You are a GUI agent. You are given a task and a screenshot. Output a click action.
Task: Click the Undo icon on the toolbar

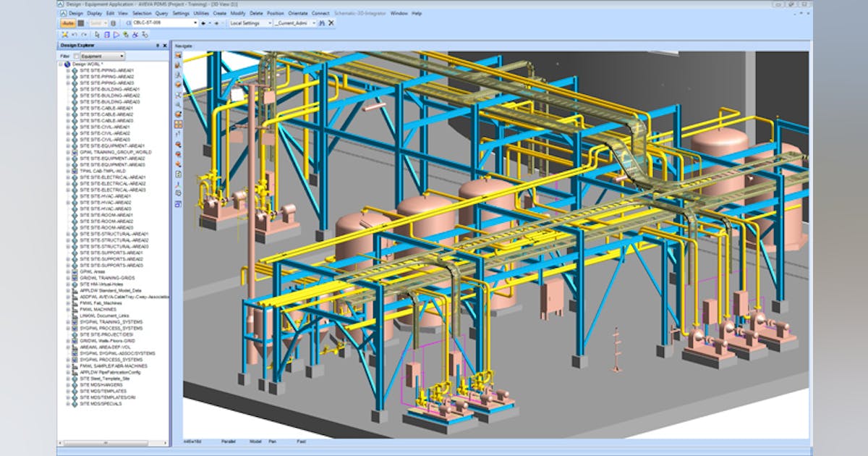[75, 34]
